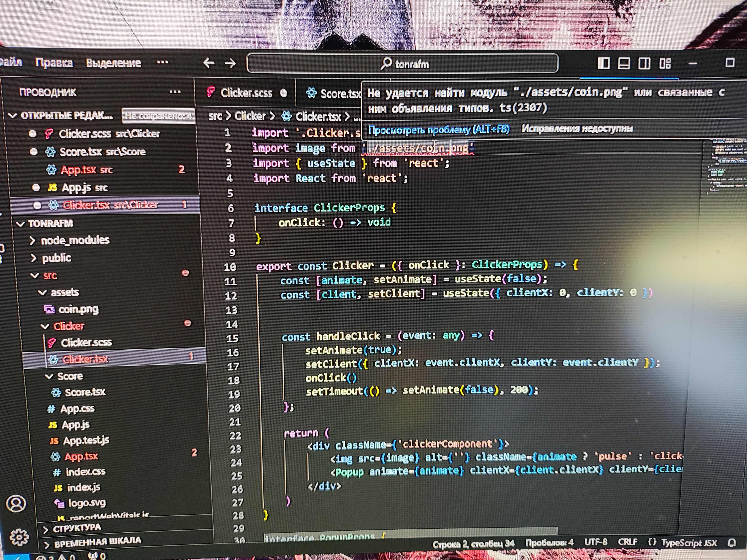The height and width of the screenshot is (560, 747).
Task: Open Manage gear icon
Action: coord(18,537)
